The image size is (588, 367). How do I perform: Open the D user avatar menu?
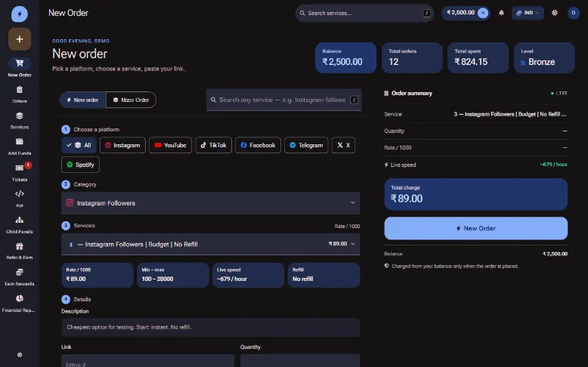574,13
